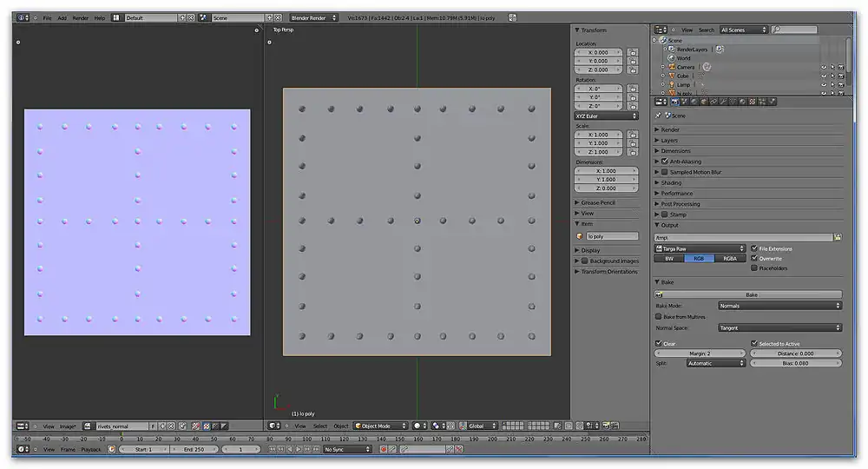Enable Bake from Multires checkbox
This screenshot has width=868, height=469.
(x=658, y=317)
